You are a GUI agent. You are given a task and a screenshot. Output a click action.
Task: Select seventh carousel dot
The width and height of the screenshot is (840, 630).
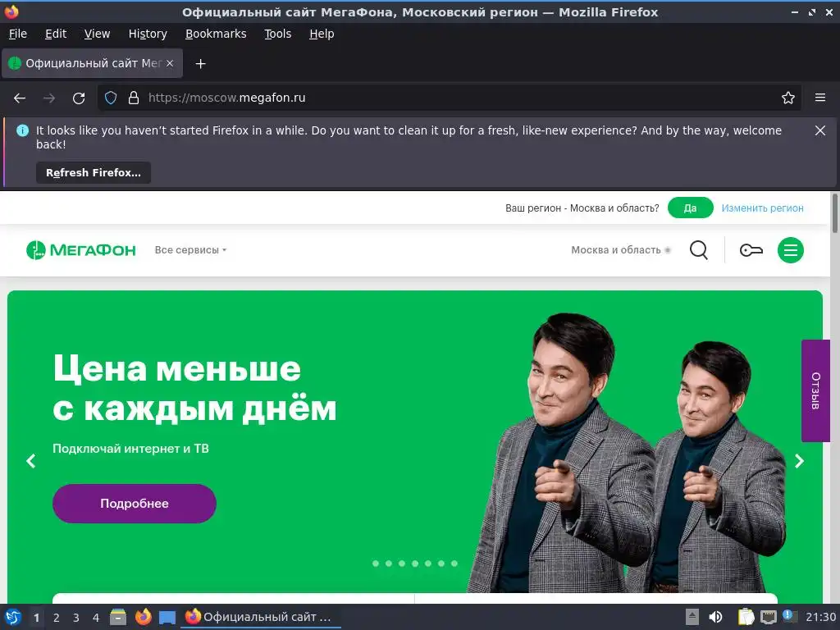point(454,564)
